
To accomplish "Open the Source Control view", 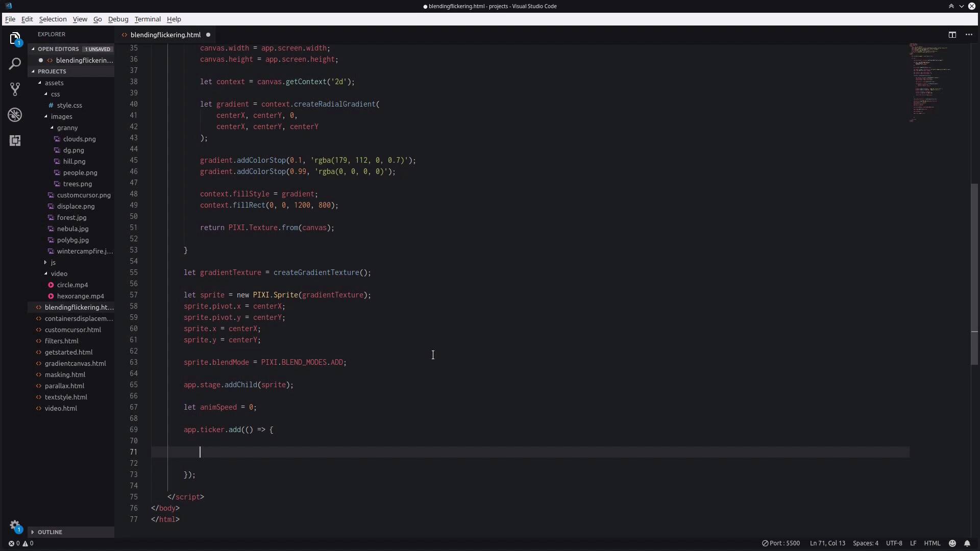I will pyautogui.click(x=15, y=89).
